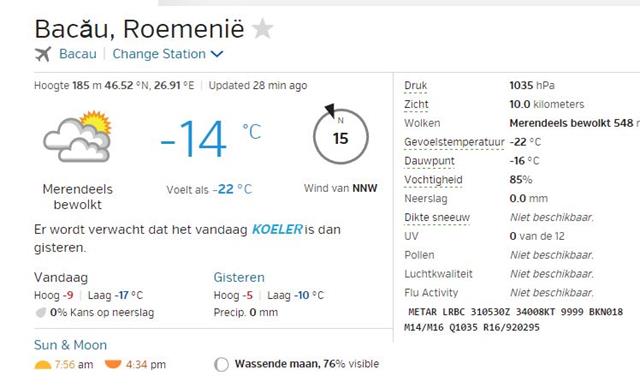This screenshot has width=640, height=388.
Task: Open the Bacau station link
Action: coord(78,54)
